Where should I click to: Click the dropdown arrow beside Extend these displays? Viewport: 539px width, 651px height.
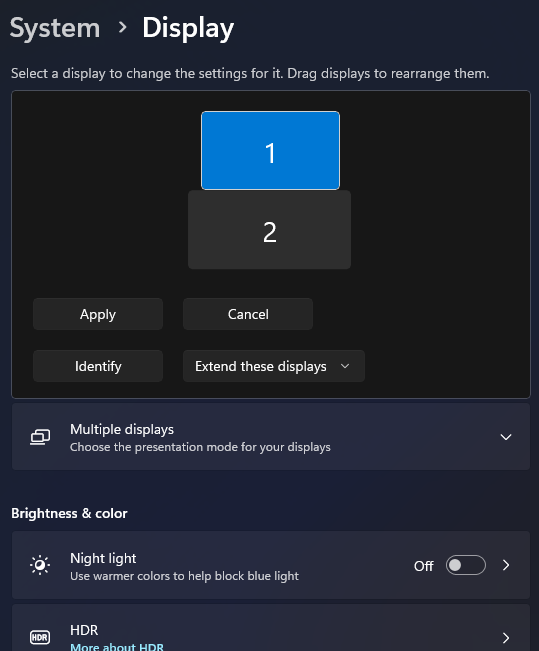pos(345,366)
